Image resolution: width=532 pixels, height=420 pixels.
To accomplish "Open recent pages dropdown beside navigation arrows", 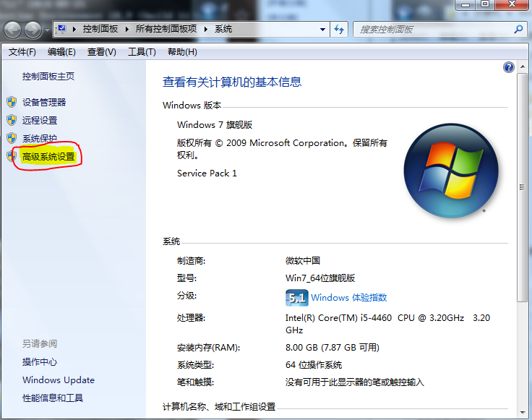I will pos(47,30).
